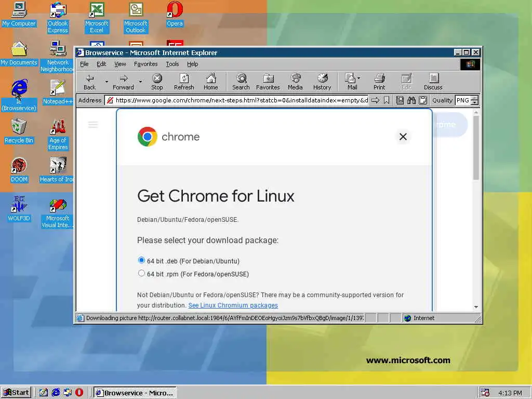Viewport: 532px width, 399px height.
Task: Click the Forward toolbar button
Action: pos(123,82)
